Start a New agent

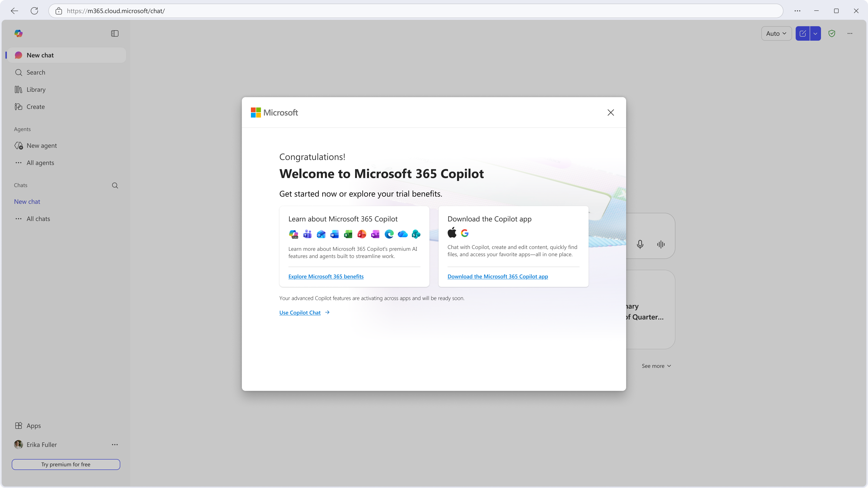66,145
